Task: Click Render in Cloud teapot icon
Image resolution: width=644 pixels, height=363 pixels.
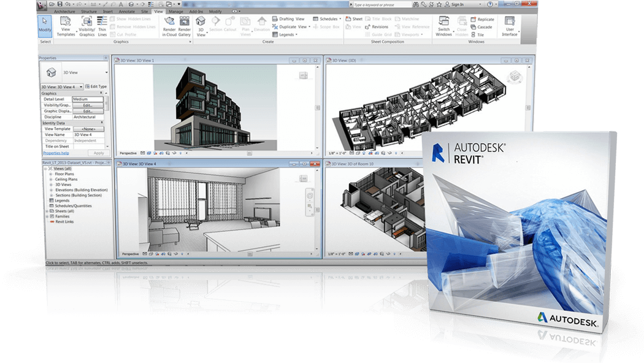Action: (169, 27)
